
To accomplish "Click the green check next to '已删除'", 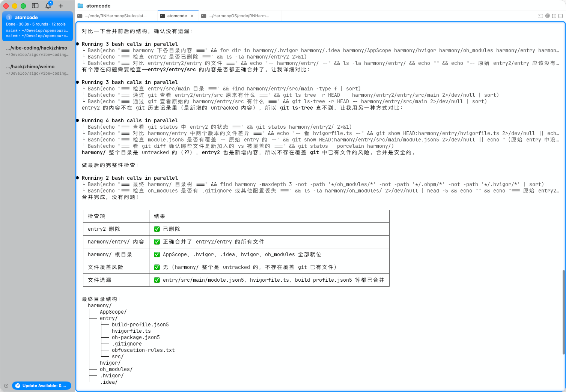I will tap(157, 229).
